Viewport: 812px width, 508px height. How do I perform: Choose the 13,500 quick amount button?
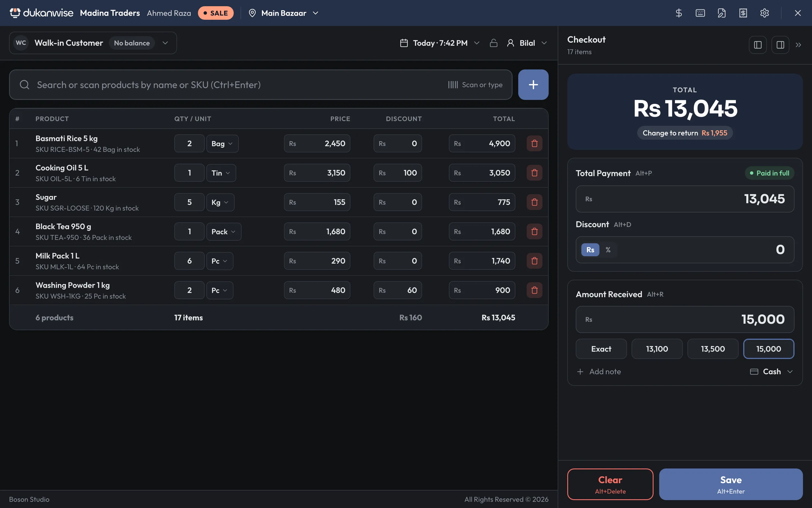tap(713, 349)
